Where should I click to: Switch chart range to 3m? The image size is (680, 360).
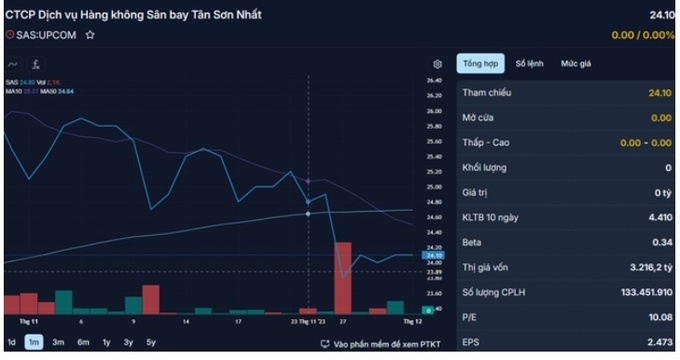point(58,342)
